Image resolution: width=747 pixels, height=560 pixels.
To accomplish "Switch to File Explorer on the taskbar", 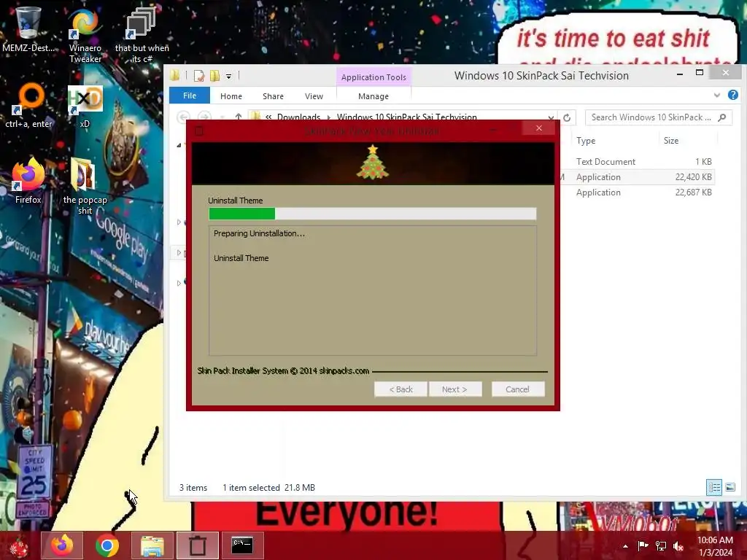I will click(x=152, y=545).
